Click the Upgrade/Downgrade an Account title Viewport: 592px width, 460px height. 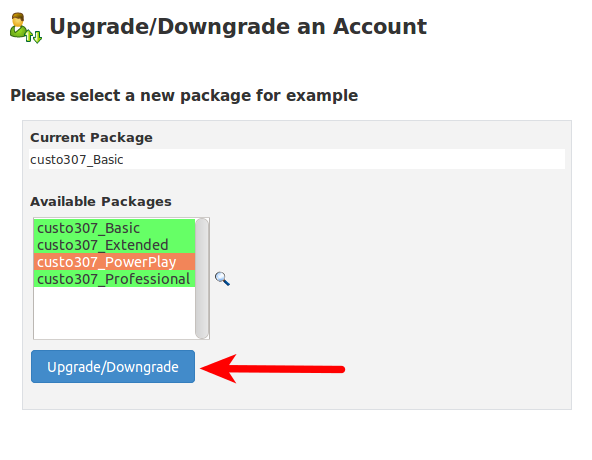pyautogui.click(x=238, y=27)
